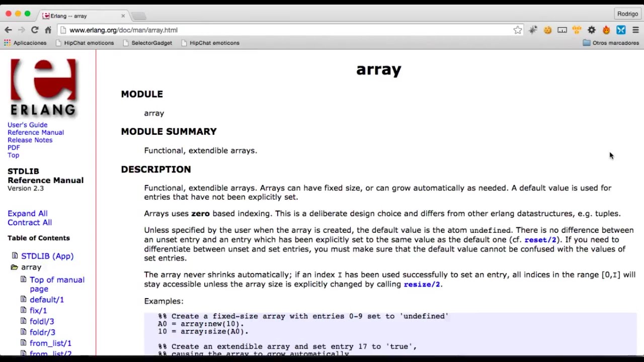The width and height of the screenshot is (644, 362).
Task: Open the Chrome hamburger menu
Action: (x=635, y=30)
